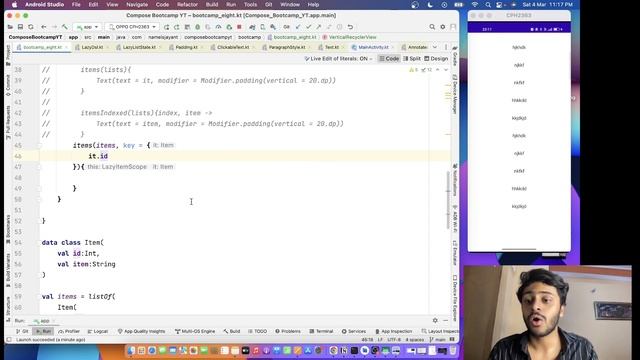Click the Open folder toolbar icon
Screen dimensions: 640x360
pyautogui.click(x=10, y=27)
